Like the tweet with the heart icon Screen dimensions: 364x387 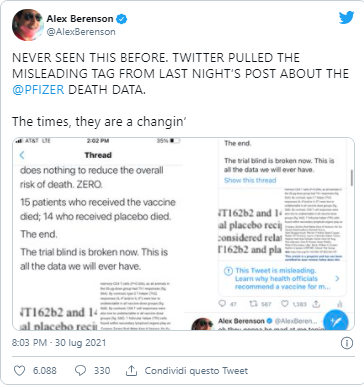click(19, 370)
